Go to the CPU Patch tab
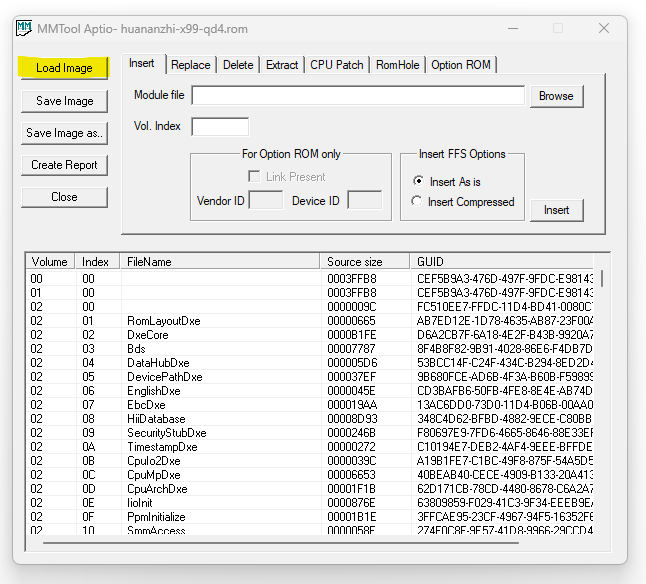 point(337,65)
